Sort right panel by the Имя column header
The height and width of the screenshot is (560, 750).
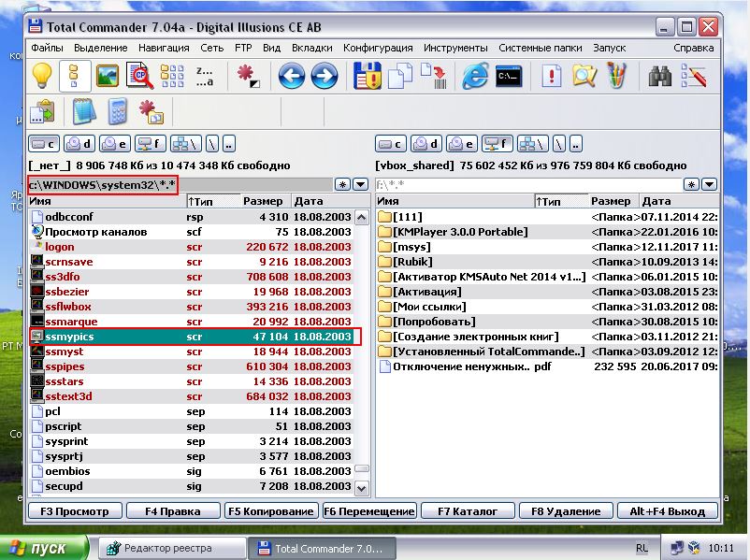454,201
